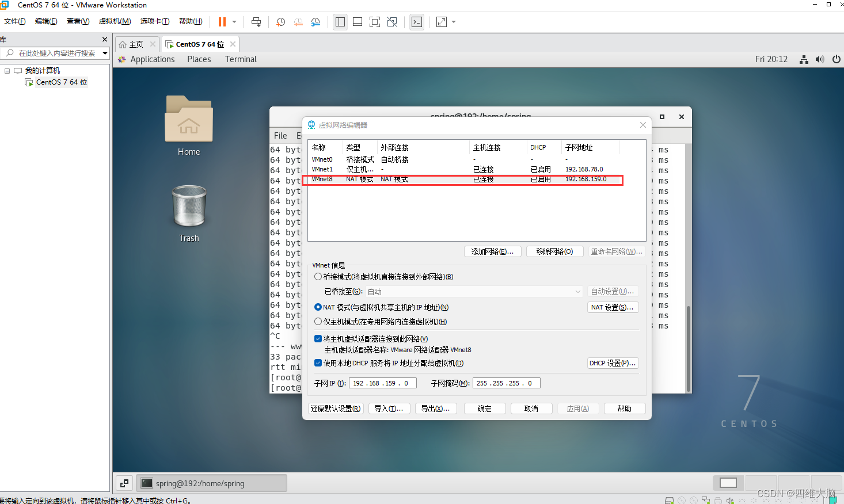Confirm with the 确定 button

pos(485,408)
